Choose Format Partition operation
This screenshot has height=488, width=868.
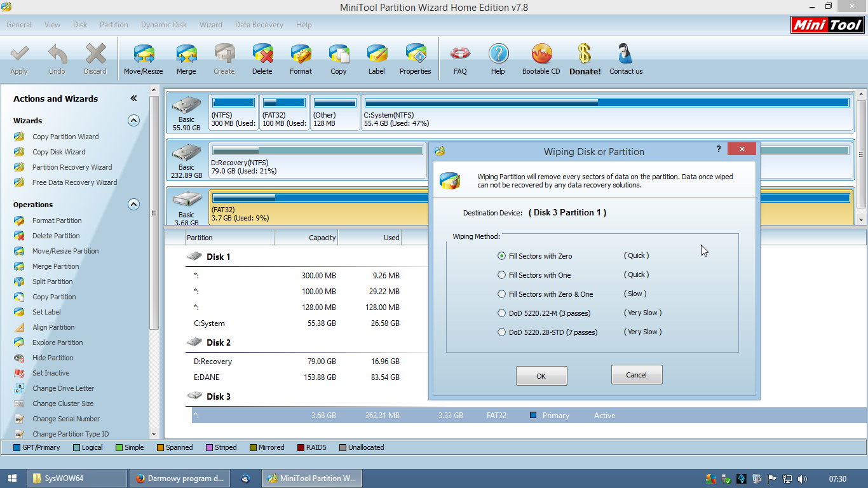pyautogui.click(x=57, y=220)
